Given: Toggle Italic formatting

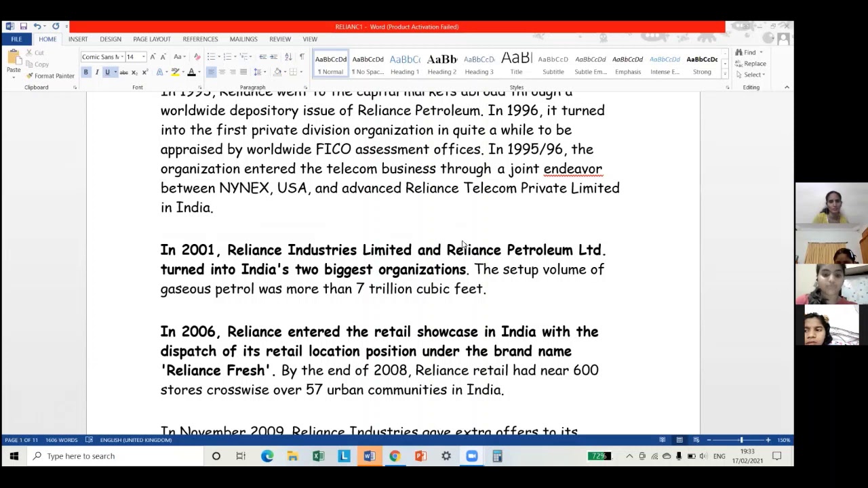Looking at the screenshot, I should point(96,72).
